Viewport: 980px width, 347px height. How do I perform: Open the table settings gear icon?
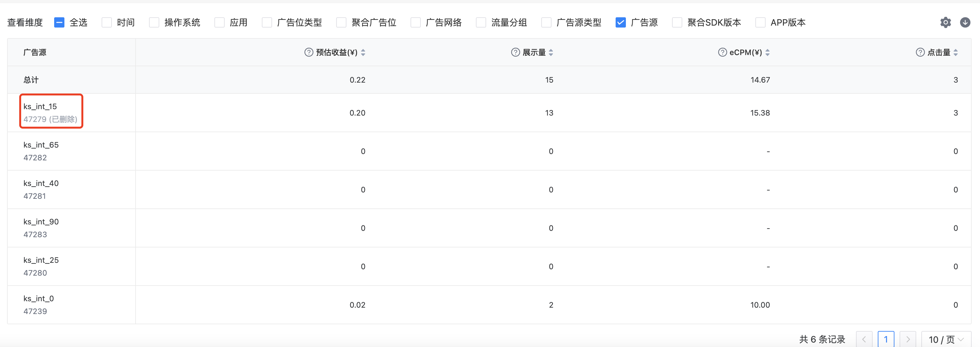tap(945, 22)
